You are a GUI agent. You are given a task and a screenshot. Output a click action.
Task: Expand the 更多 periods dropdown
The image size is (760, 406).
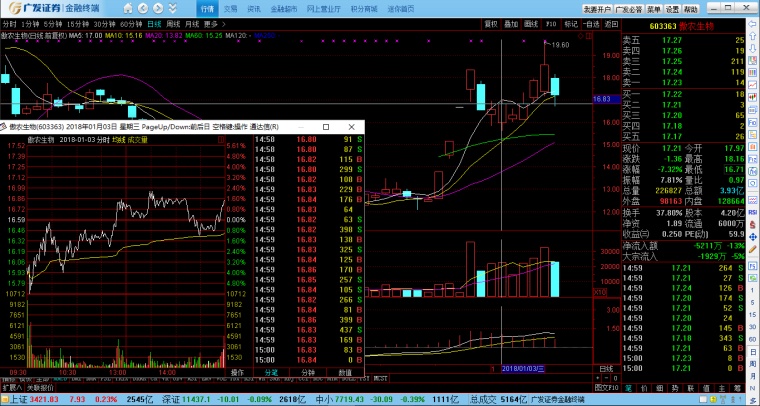pos(214,24)
